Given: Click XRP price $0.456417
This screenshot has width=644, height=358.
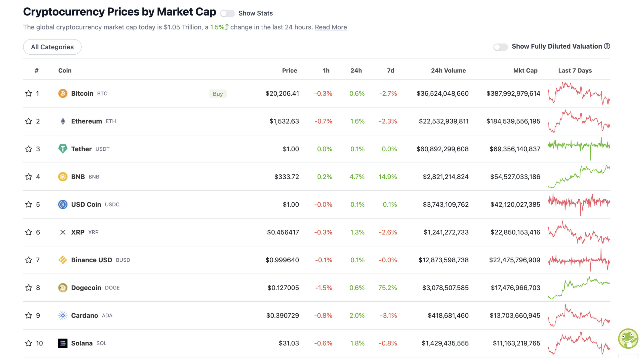Looking at the screenshot, I should point(283,232).
